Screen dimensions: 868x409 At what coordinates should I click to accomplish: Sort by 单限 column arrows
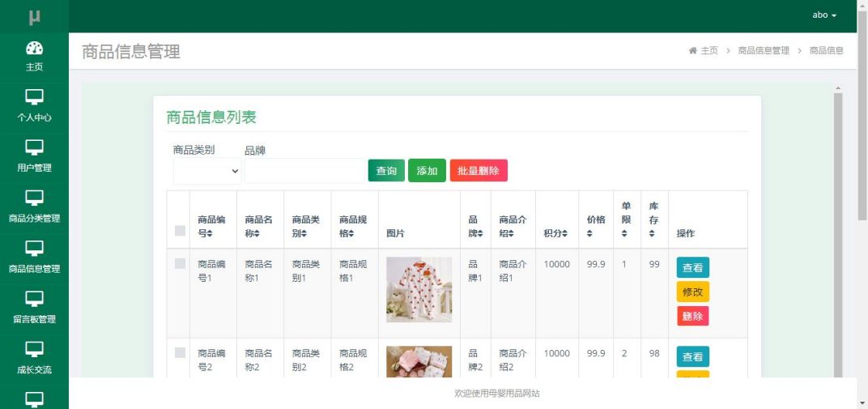pyautogui.click(x=624, y=233)
